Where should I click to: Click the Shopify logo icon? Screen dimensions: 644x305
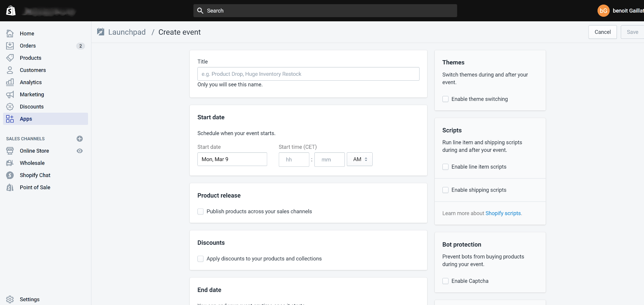(11, 11)
